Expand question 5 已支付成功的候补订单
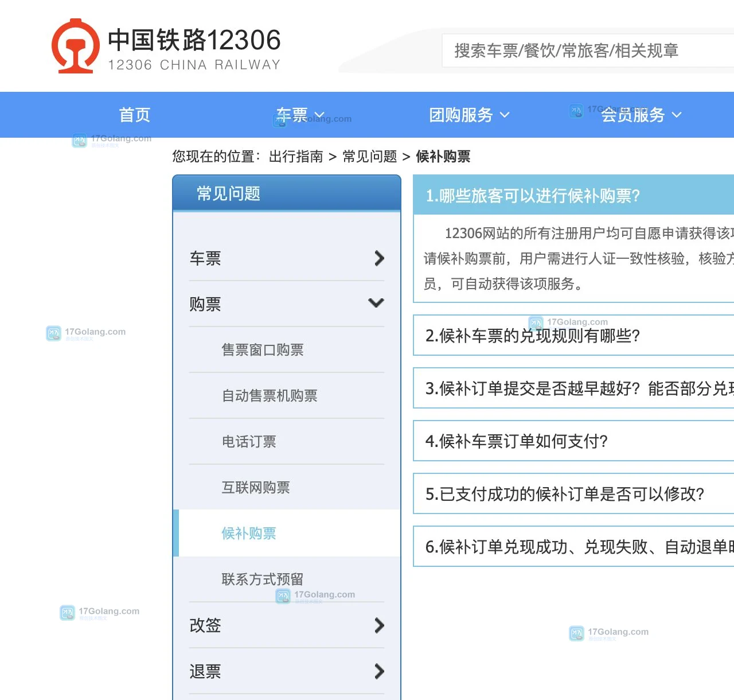Viewport: 734px width, 700px height. (573, 493)
